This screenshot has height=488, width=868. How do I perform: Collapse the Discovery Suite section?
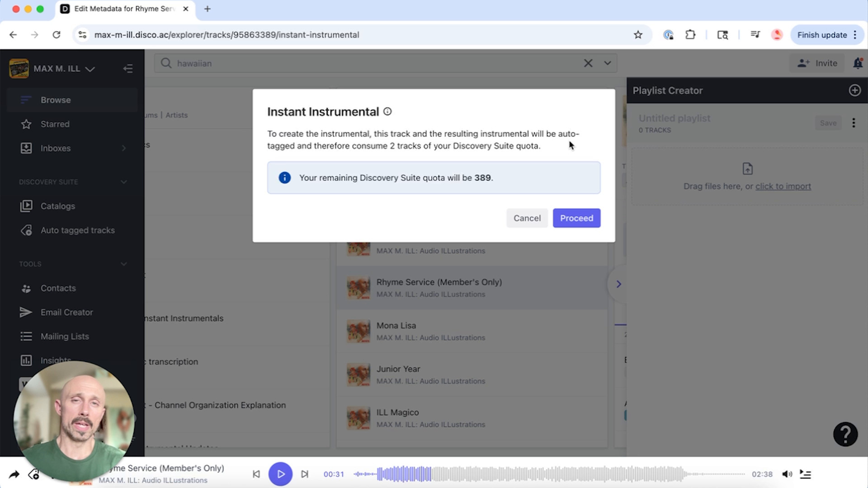click(124, 182)
